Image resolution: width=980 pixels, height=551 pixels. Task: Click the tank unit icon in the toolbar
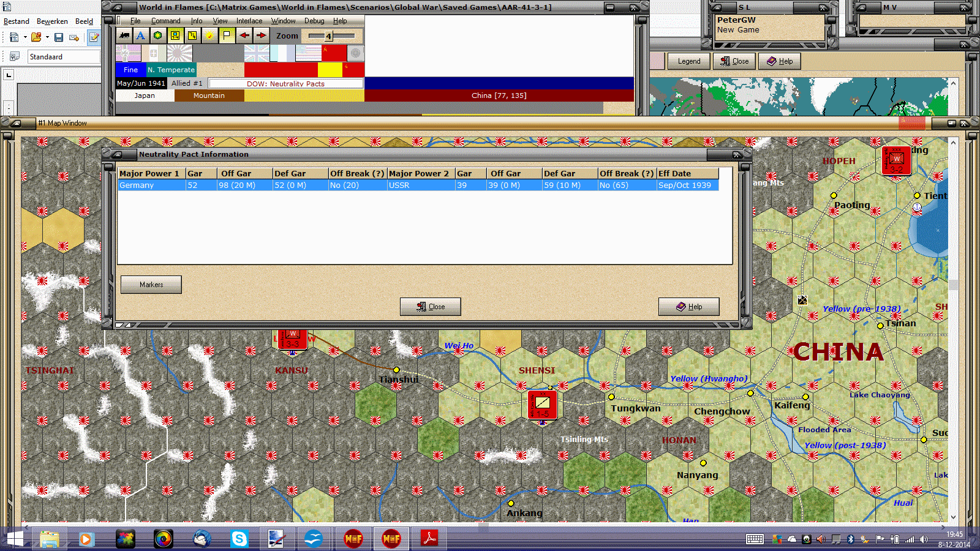(x=124, y=36)
